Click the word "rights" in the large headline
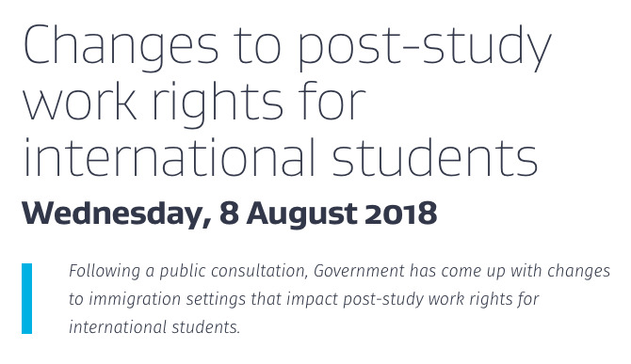This screenshot has height=364, width=631. click(x=218, y=103)
